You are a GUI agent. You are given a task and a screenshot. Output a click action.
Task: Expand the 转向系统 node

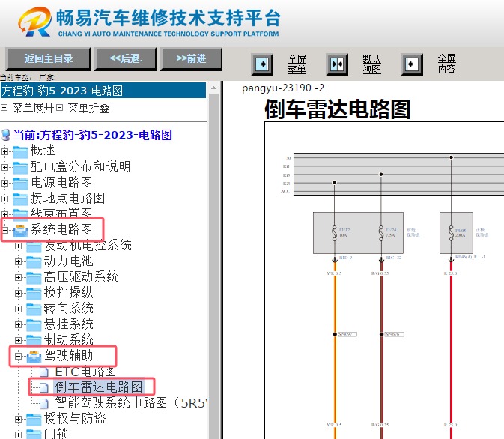coord(18,309)
